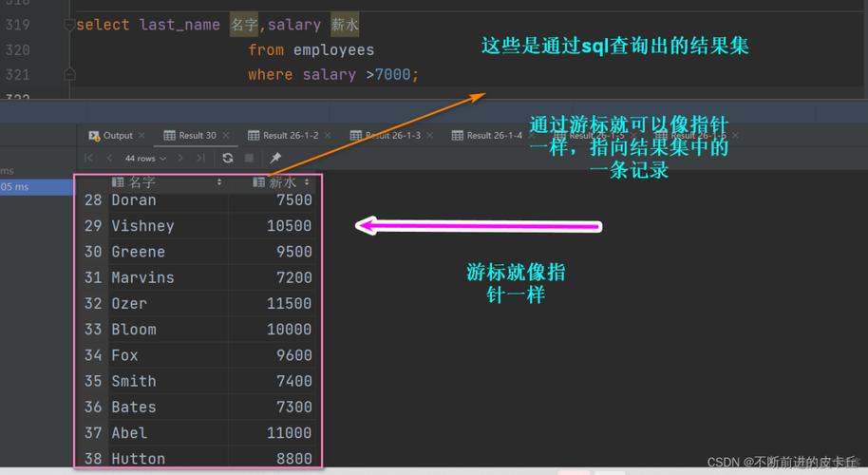Select the Vishney name cell

pos(168,226)
